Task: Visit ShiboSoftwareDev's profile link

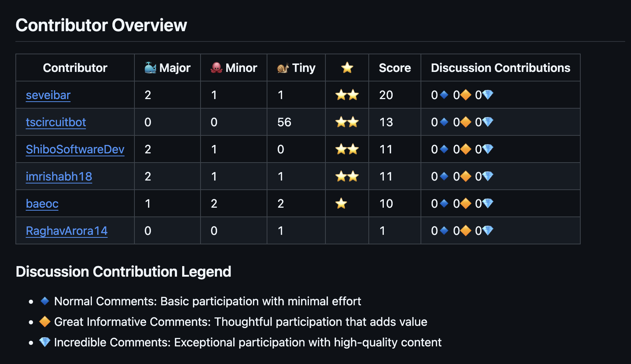Action: coord(75,149)
